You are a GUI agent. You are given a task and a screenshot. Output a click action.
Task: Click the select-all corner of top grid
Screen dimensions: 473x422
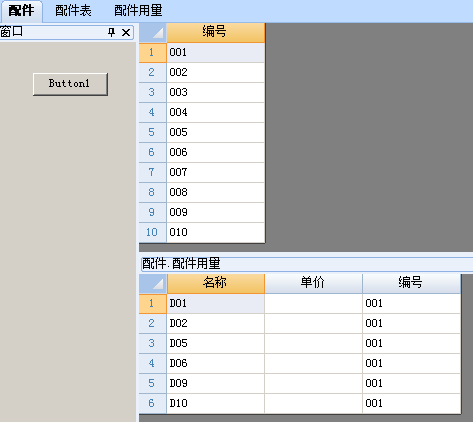pos(153,33)
